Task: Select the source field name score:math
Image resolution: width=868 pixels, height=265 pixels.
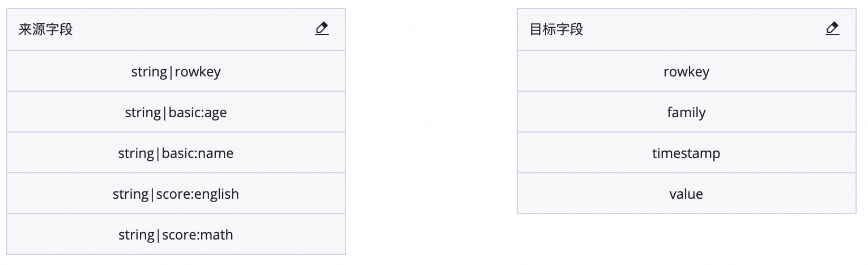Action: click(197, 235)
